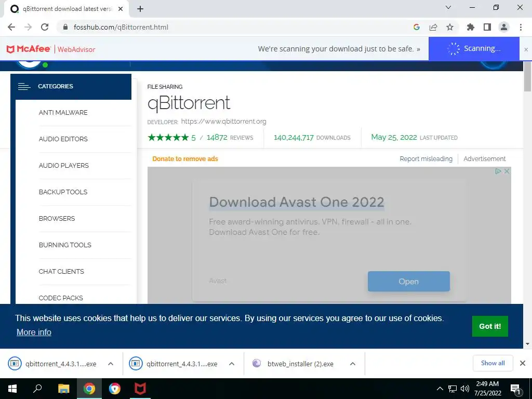Open Chrome three-dot menu

521,27
